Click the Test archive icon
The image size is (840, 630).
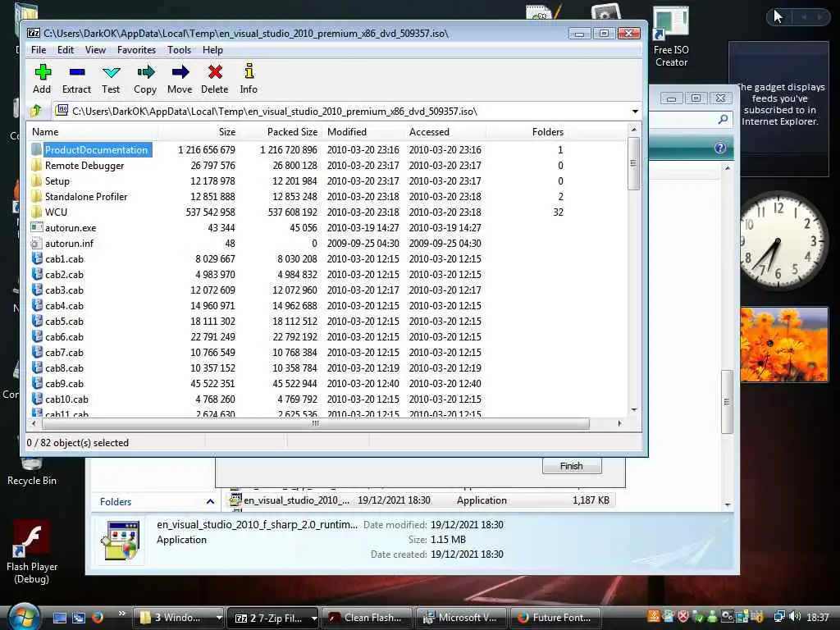point(111,72)
